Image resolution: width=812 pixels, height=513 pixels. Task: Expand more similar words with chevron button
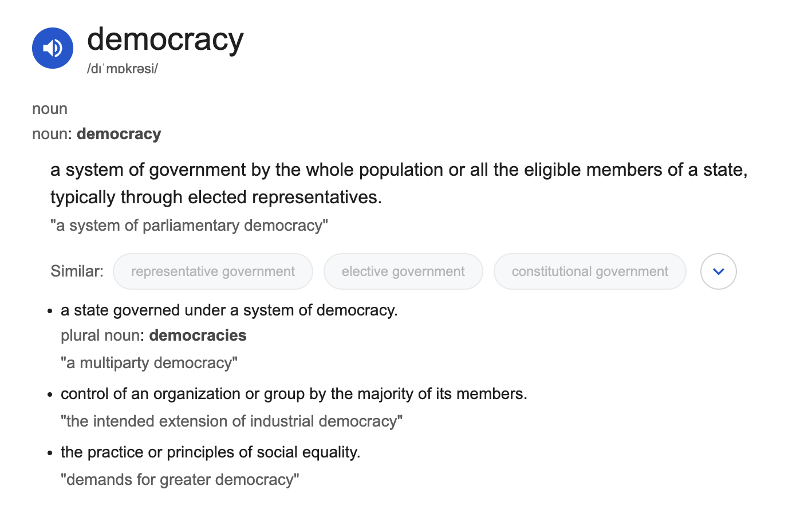click(x=718, y=271)
